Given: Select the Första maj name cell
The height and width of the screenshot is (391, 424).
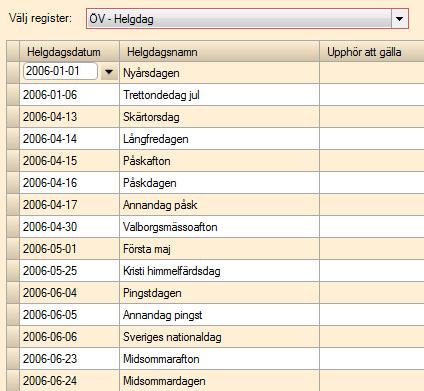Looking at the screenshot, I should [219, 249].
